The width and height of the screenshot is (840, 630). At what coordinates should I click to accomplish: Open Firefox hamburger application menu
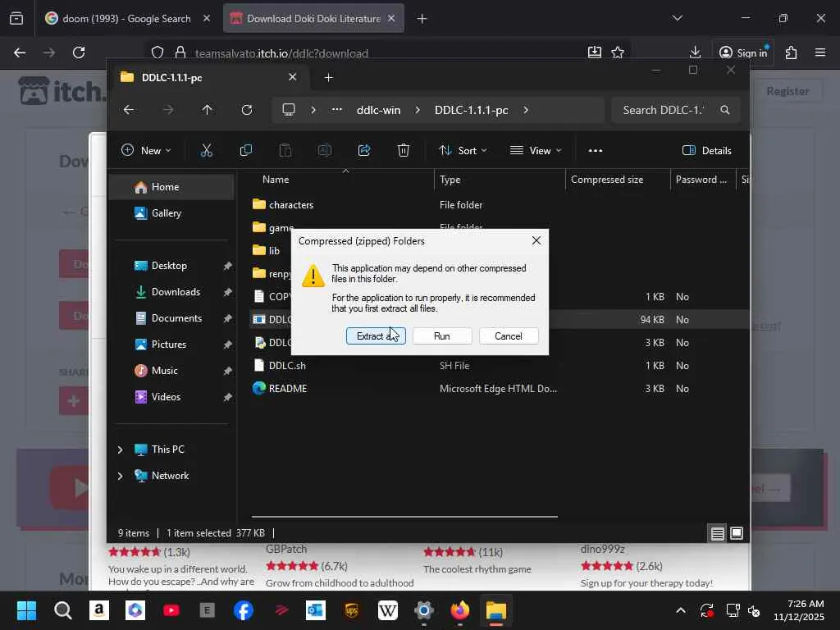click(820, 52)
